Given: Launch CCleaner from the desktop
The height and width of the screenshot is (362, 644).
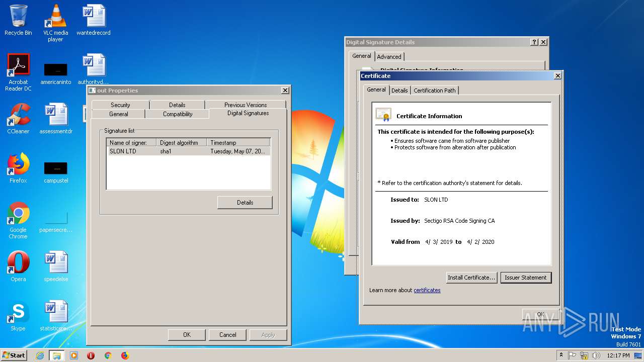Looking at the screenshot, I should pyautogui.click(x=18, y=119).
